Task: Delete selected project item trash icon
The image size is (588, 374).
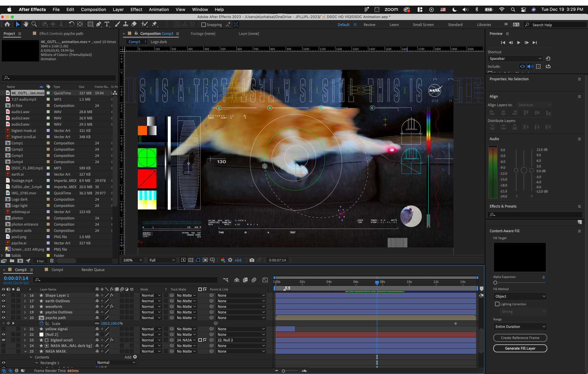Action: 52,261
